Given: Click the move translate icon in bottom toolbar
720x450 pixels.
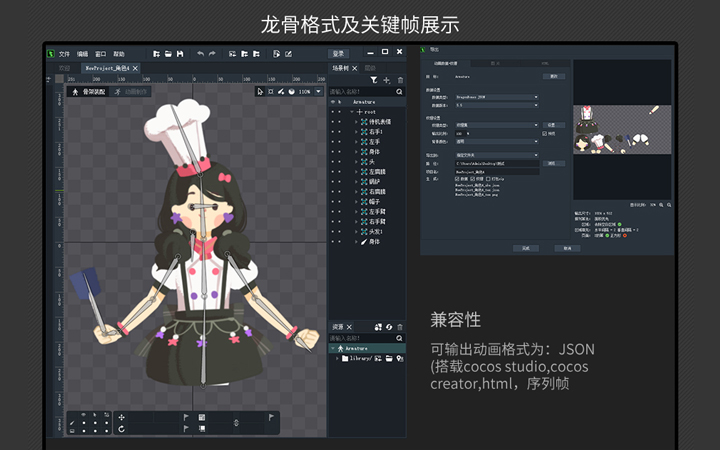Looking at the screenshot, I should 121,417.
